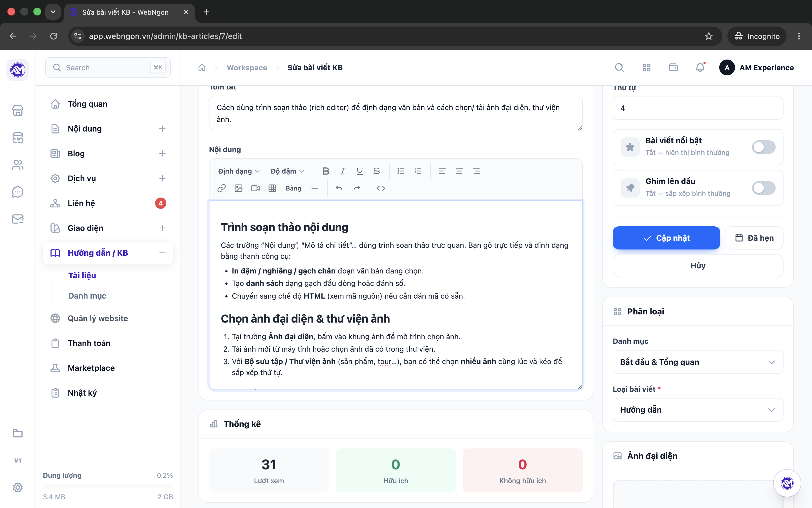The height and width of the screenshot is (508, 812).
Task: Click the Bảng toolbar button
Action: point(294,188)
